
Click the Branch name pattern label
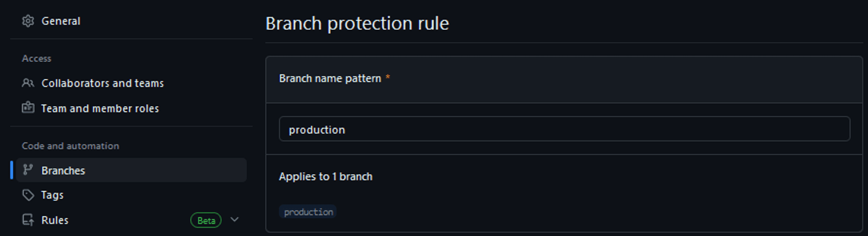tap(330, 78)
